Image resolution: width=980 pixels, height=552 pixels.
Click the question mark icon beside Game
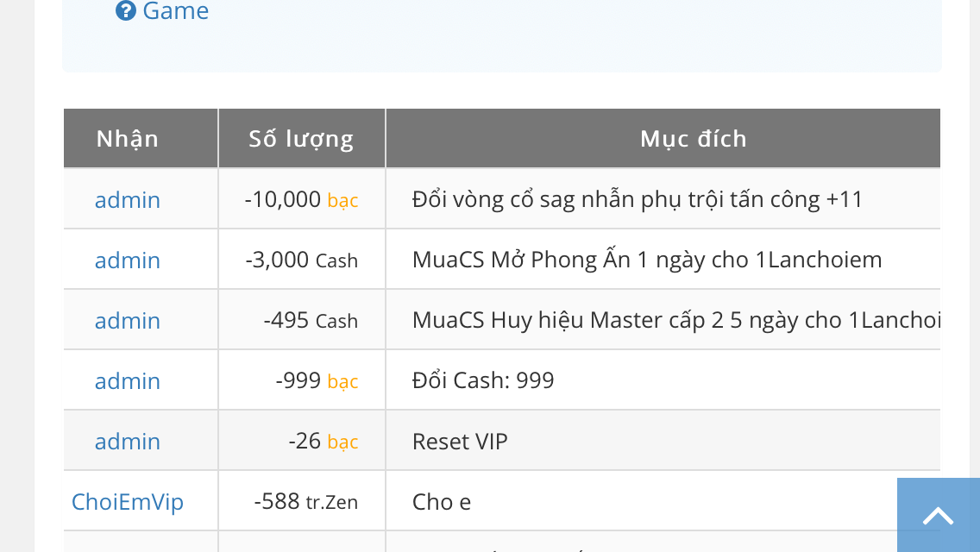pyautogui.click(x=126, y=11)
